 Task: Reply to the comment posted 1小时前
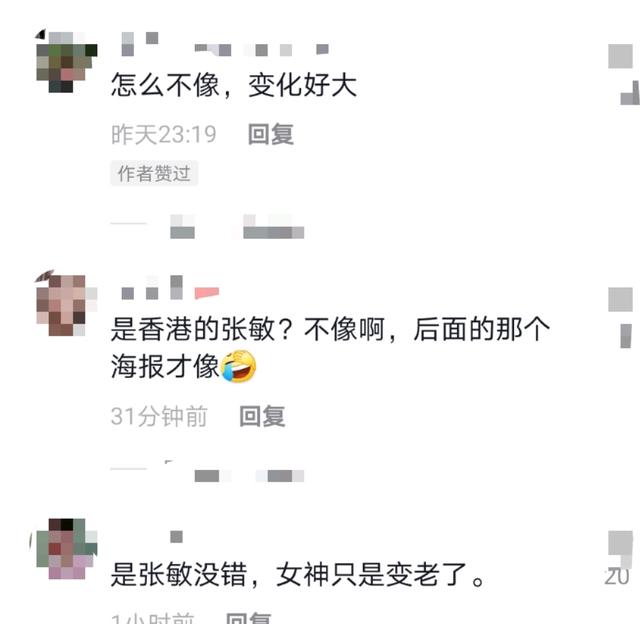click(249, 617)
